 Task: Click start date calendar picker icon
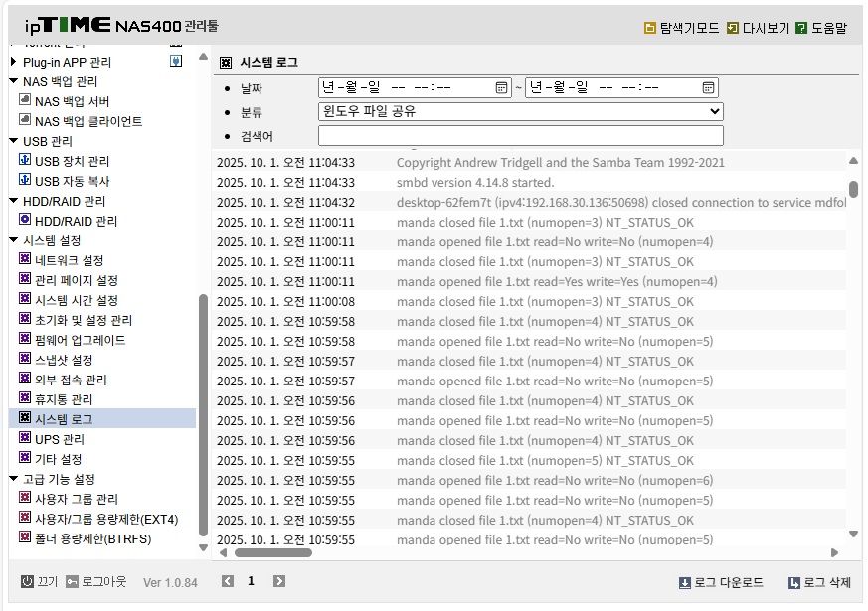pyautogui.click(x=501, y=87)
